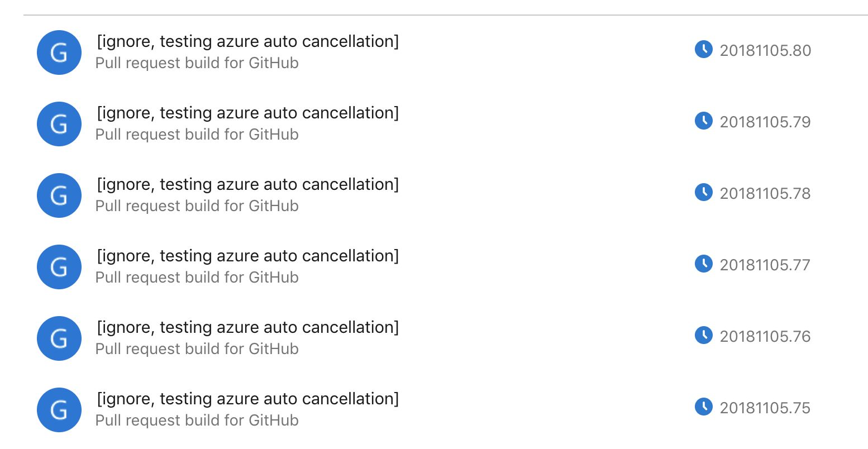The image size is (868, 449).
Task: Click the G avatar for build 20181105.76
Action: click(x=59, y=338)
